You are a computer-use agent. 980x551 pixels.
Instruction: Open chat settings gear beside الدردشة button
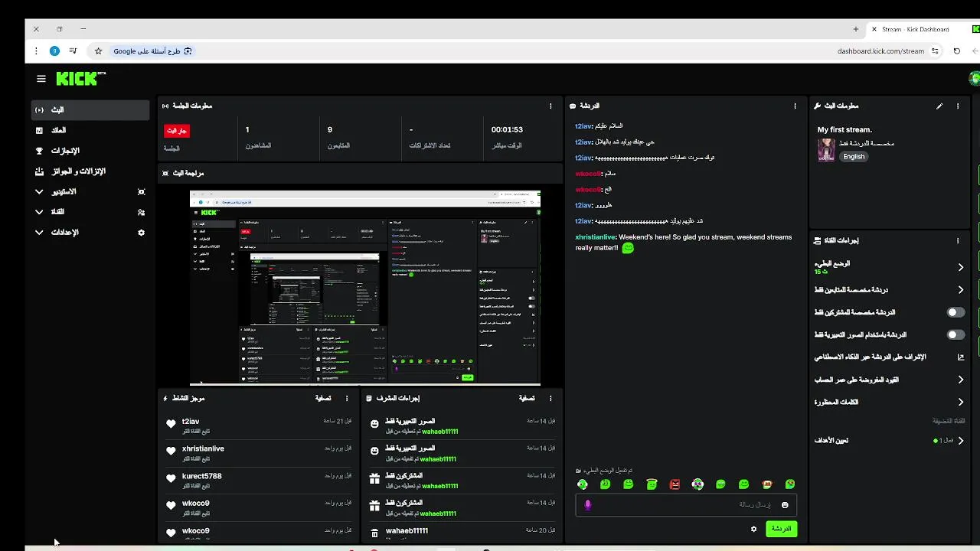coord(753,529)
